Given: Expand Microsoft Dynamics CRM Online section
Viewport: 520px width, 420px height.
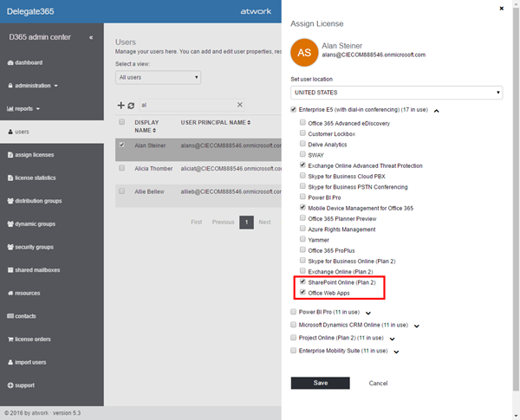Looking at the screenshot, I should [417, 326].
